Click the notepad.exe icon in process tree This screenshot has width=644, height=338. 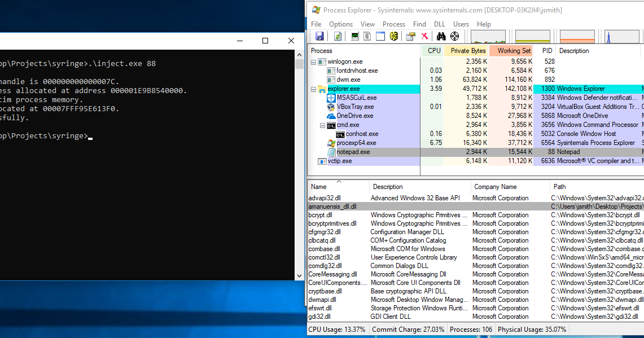point(331,152)
